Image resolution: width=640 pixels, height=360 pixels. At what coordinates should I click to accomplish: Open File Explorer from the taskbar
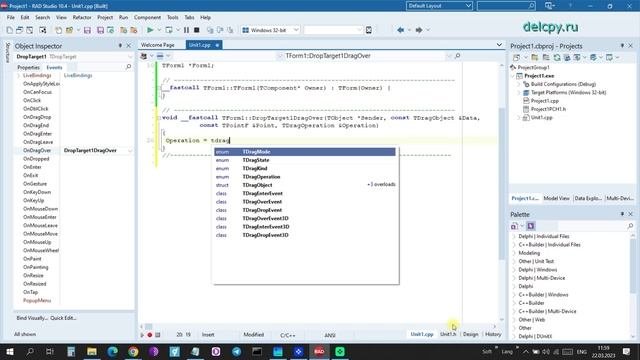92,351
